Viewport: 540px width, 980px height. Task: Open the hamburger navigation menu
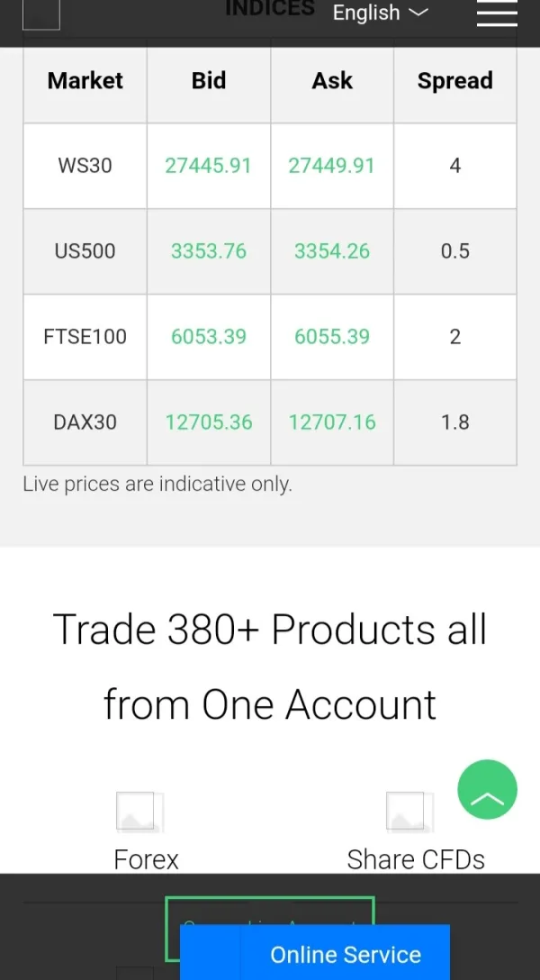click(x=497, y=14)
